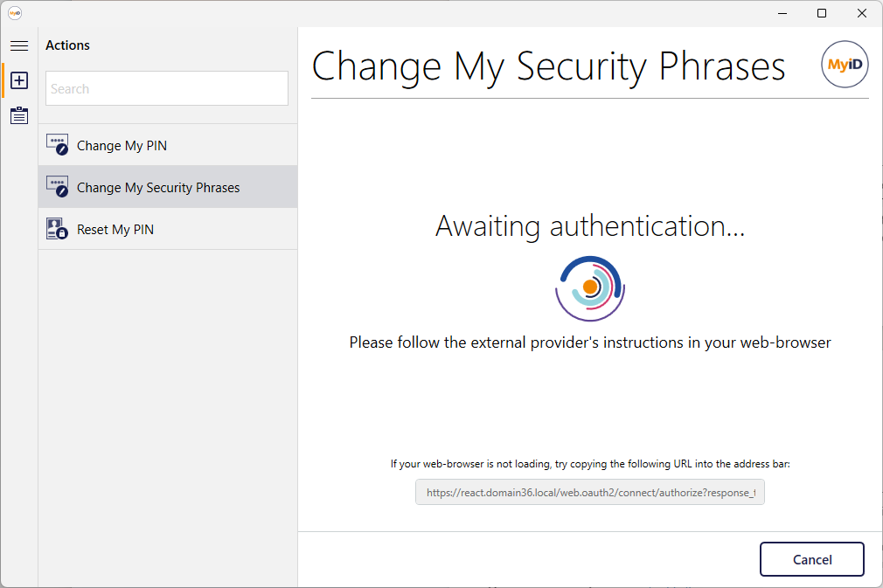Minimize the MyID window
This screenshot has height=588, width=883.
coord(782,13)
